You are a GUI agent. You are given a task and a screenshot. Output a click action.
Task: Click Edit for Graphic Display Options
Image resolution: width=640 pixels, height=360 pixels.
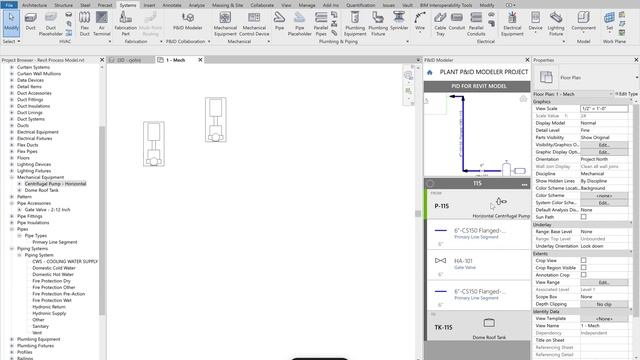point(604,152)
